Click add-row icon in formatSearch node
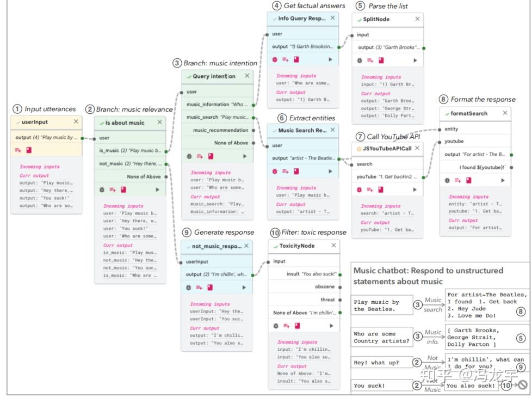 click(457, 181)
